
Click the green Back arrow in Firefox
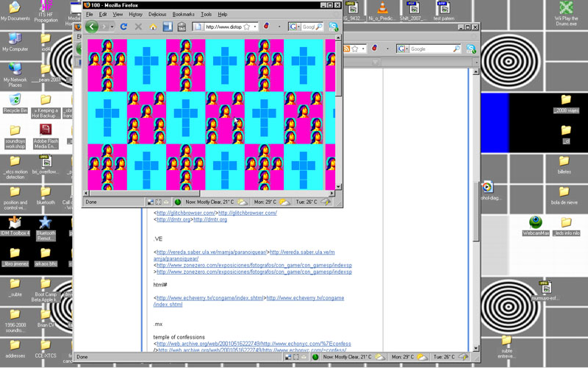click(x=92, y=26)
